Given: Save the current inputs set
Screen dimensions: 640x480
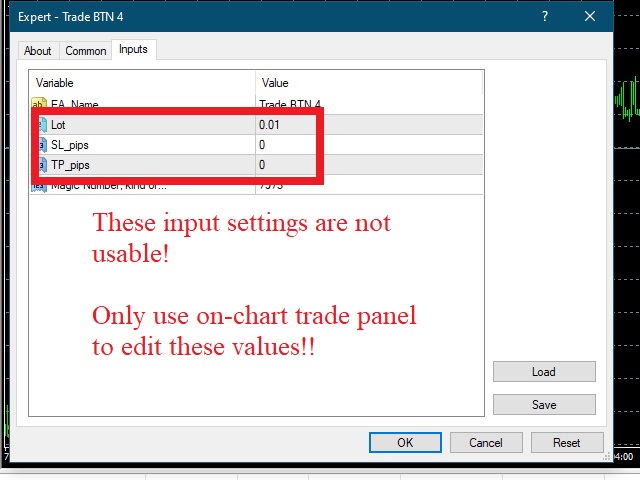Looking at the screenshot, I should coord(544,404).
